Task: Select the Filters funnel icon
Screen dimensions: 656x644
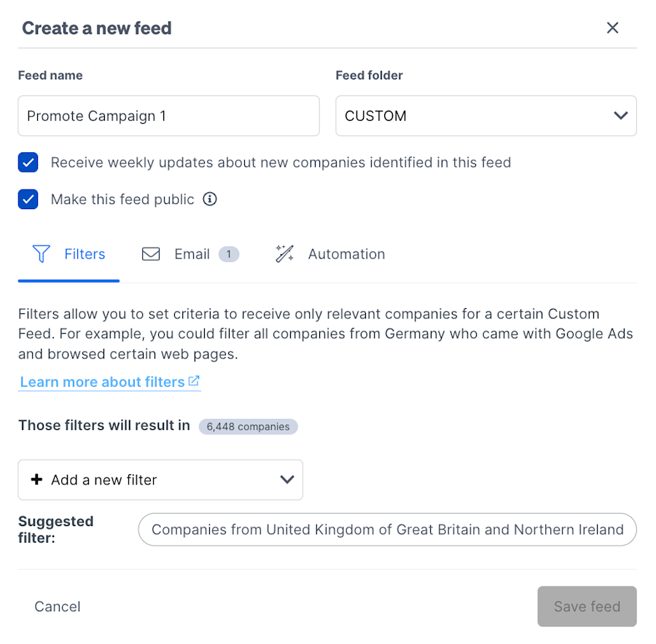Action: point(41,254)
